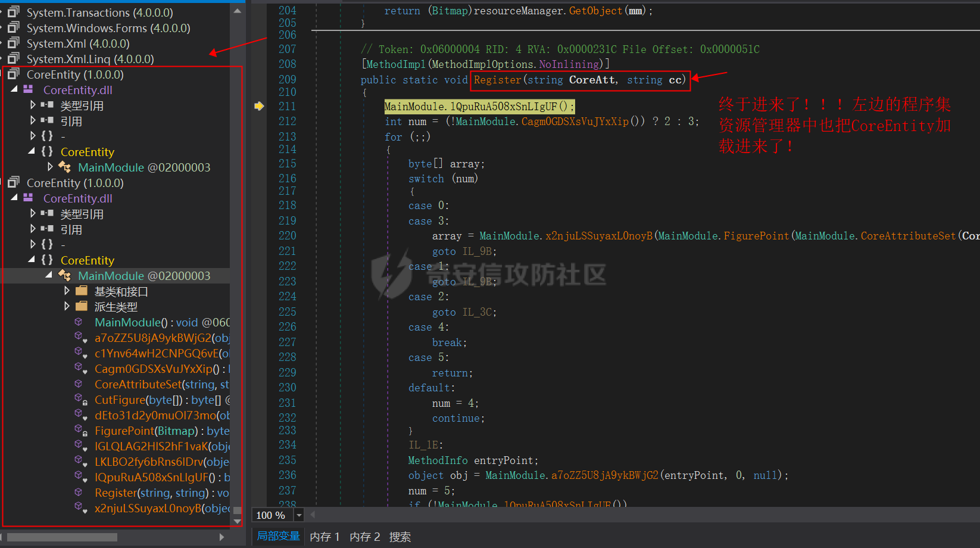The height and width of the screenshot is (548, 980).
Task: Click the tree panel scroll-up arrow
Action: 237,11
